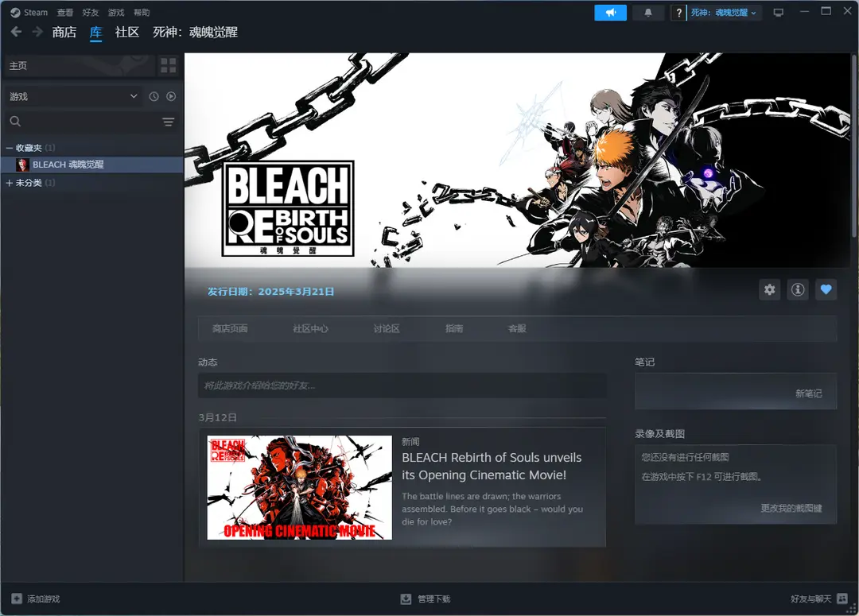Sort the library by recent activity with the clock icon
This screenshot has width=859, height=616.
click(154, 96)
